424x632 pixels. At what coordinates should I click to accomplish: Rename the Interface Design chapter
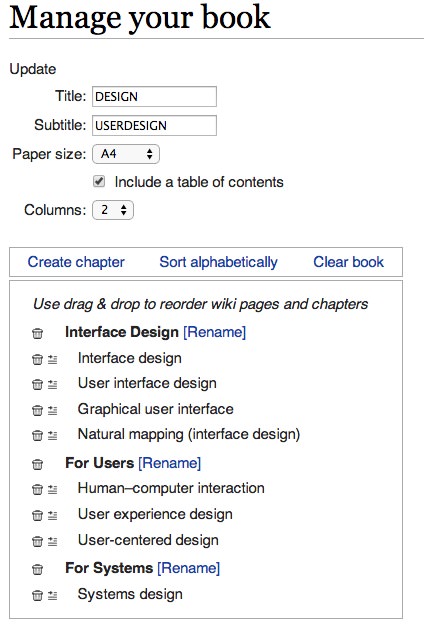(214, 332)
